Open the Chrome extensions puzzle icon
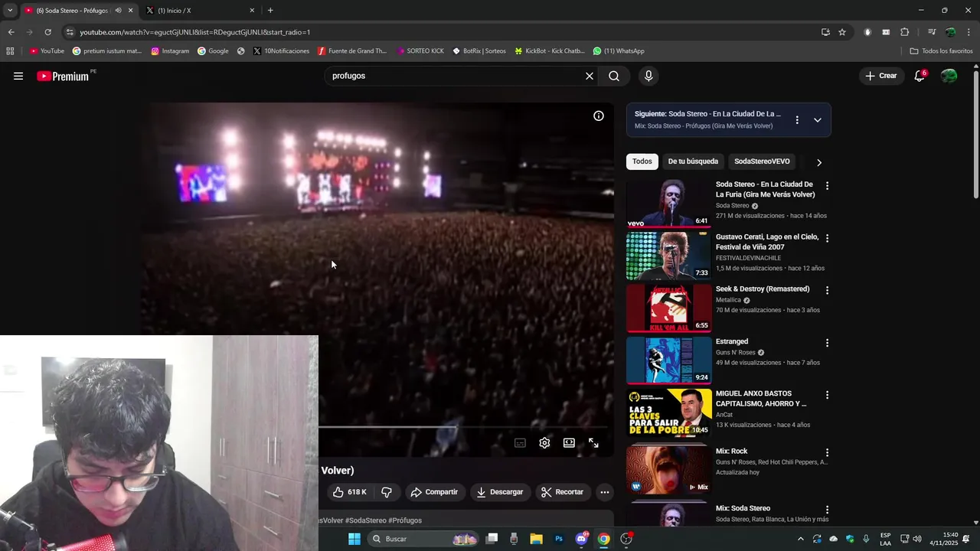This screenshot has height=551, width=980. pyautogui.click(x=904, y=32)
